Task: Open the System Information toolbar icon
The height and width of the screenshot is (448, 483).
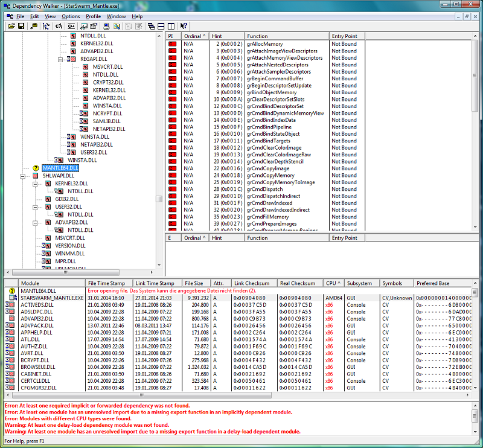Action: [106, 26]
